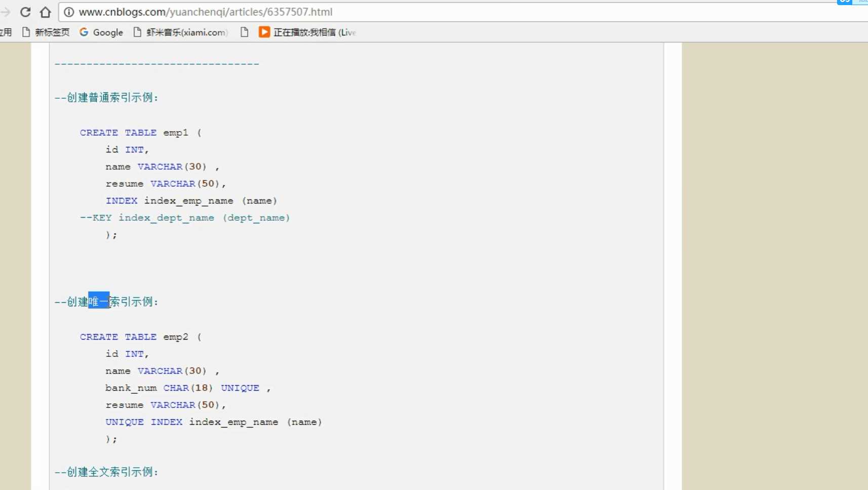Click INDEX index_emp_name (name) line
This screenshot has height=490, width=868.
coord(191,201)
